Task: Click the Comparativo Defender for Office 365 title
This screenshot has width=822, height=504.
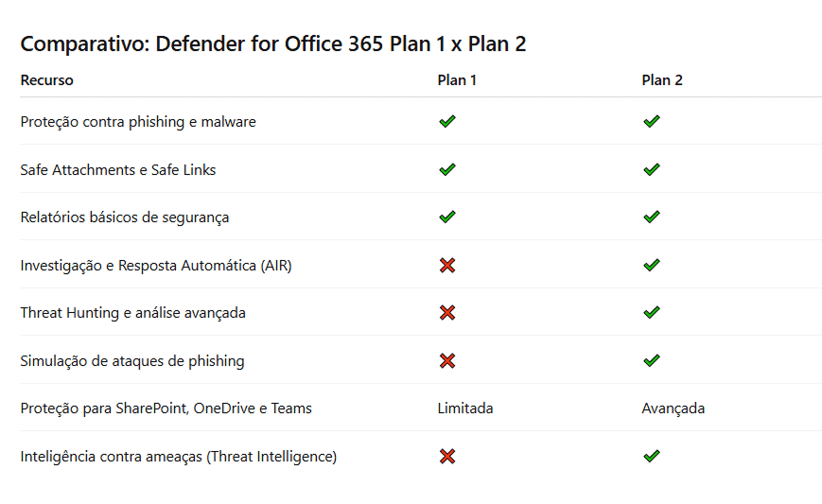Action: click(x=273, y=43)
